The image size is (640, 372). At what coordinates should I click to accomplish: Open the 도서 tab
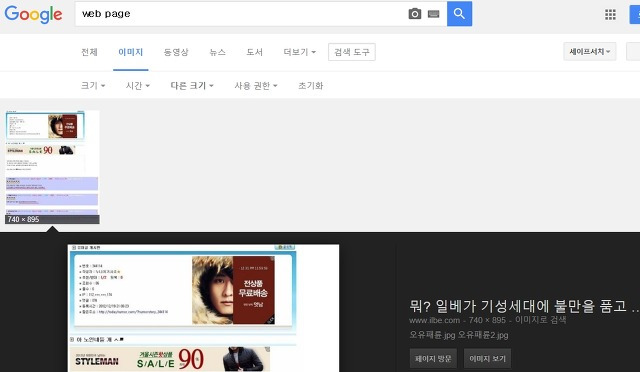(x=254, y=52)
